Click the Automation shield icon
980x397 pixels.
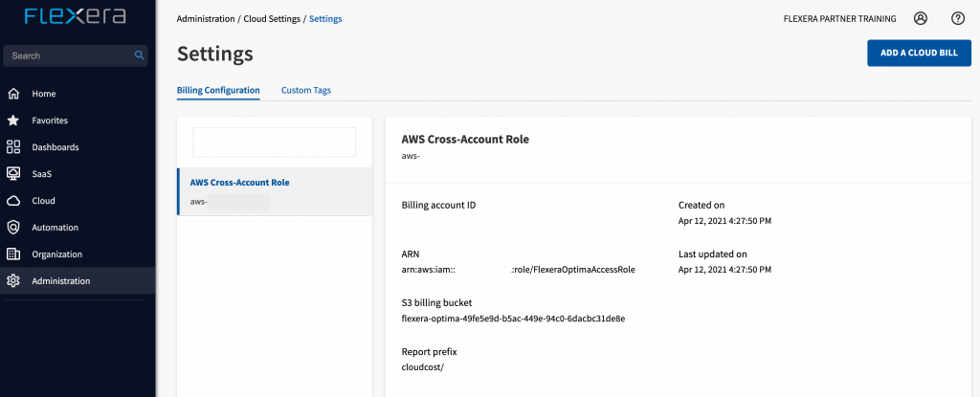click(13, 228)
